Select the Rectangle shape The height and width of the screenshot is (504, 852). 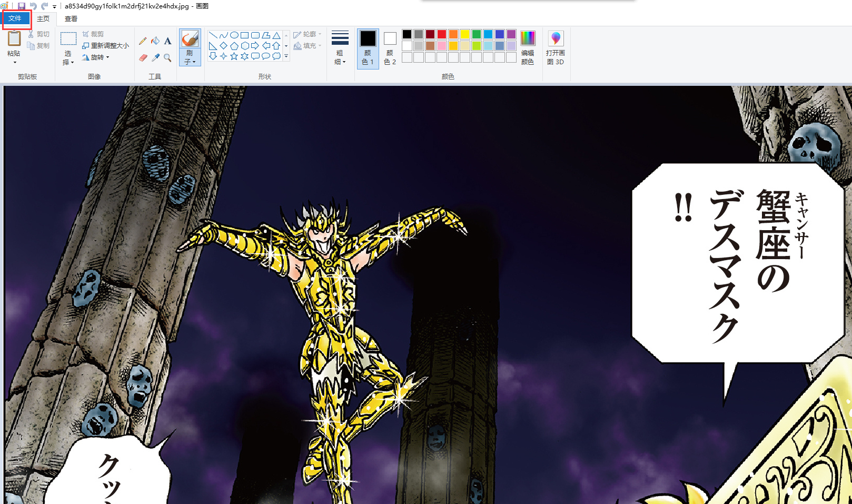pos(245,35)
